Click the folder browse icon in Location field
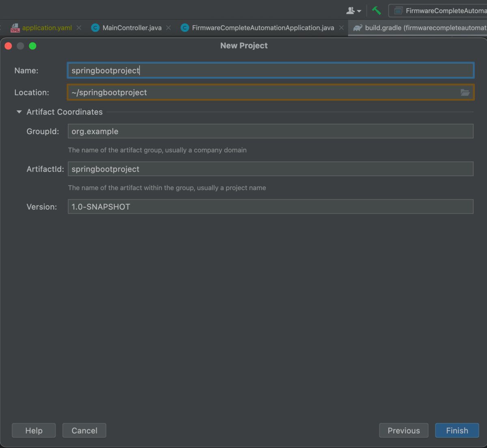Viewport: 487px width, 448px height. click(x=465, y=92)
